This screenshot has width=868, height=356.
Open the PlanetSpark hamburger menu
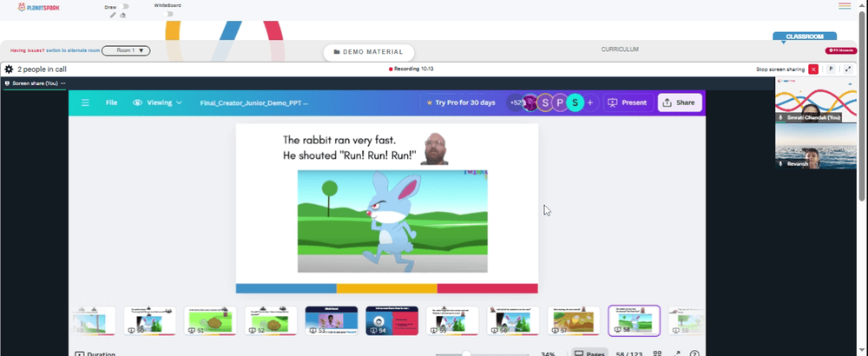click(x=845, y=6)
